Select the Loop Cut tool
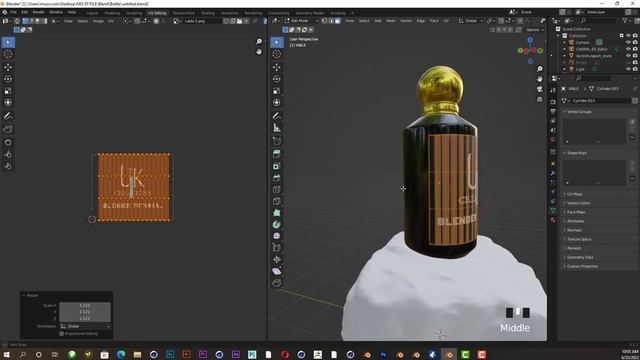The height and width of the screenshot is (360, 640). pyautogui.click(x=277, y=190)
